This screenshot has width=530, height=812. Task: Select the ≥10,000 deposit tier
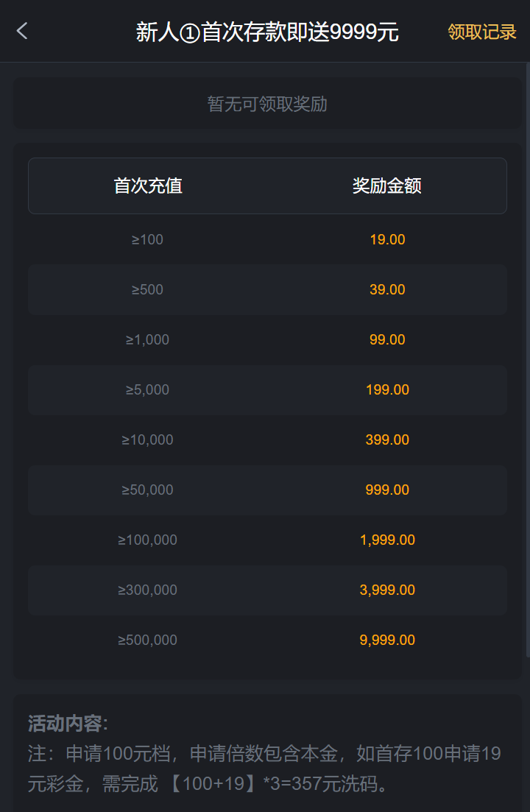click(x=147, y=439)
